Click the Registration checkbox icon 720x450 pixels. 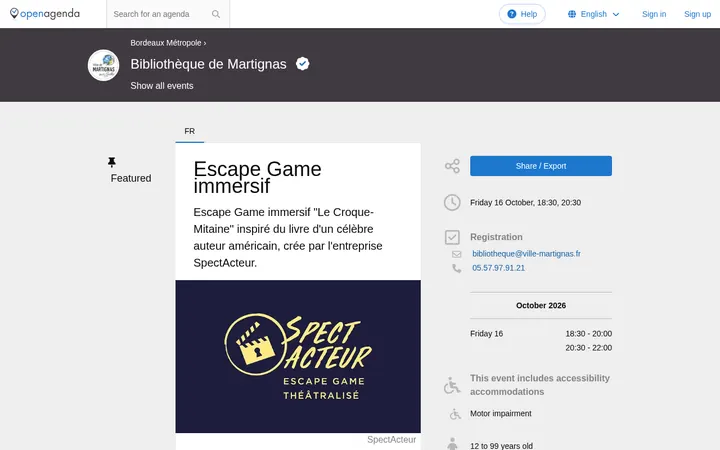452,237
